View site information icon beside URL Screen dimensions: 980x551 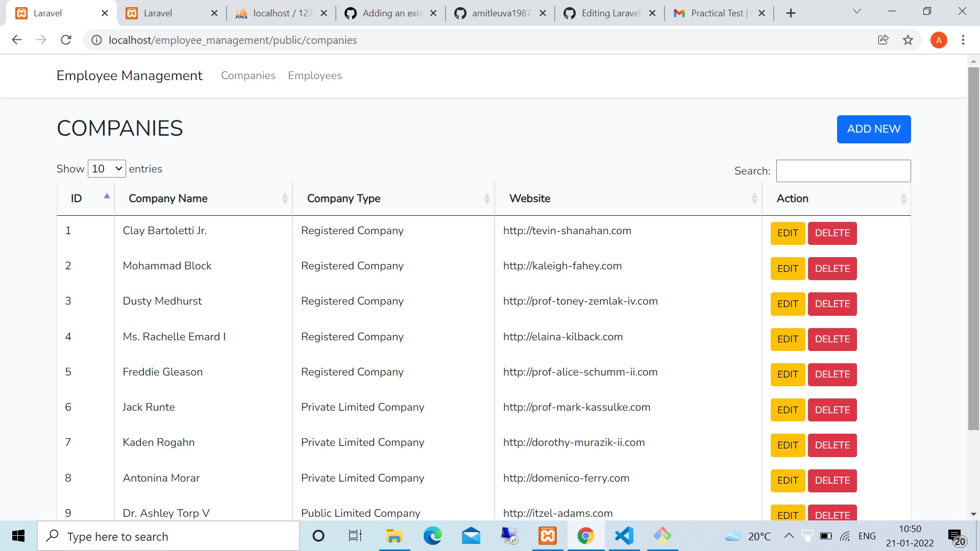click(x=96, y=40)
